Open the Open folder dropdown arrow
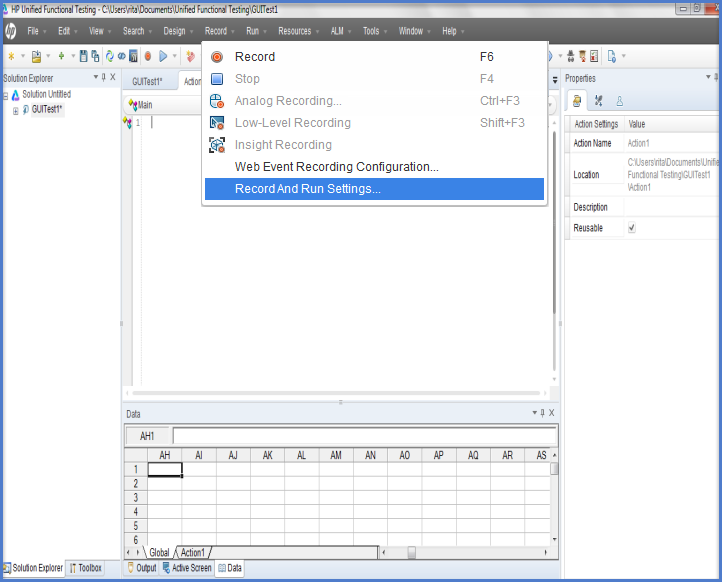The height and width of the screenshot is (582, 722). (48, 56)
